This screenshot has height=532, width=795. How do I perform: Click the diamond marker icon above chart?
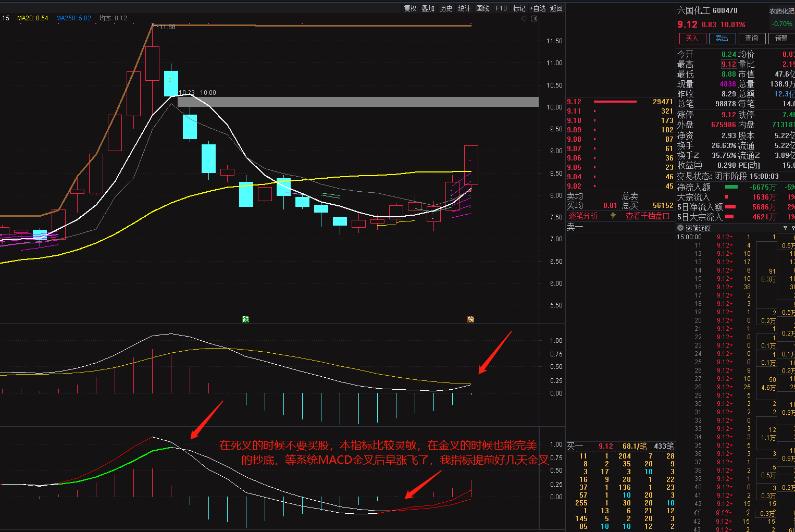[524, 18]
